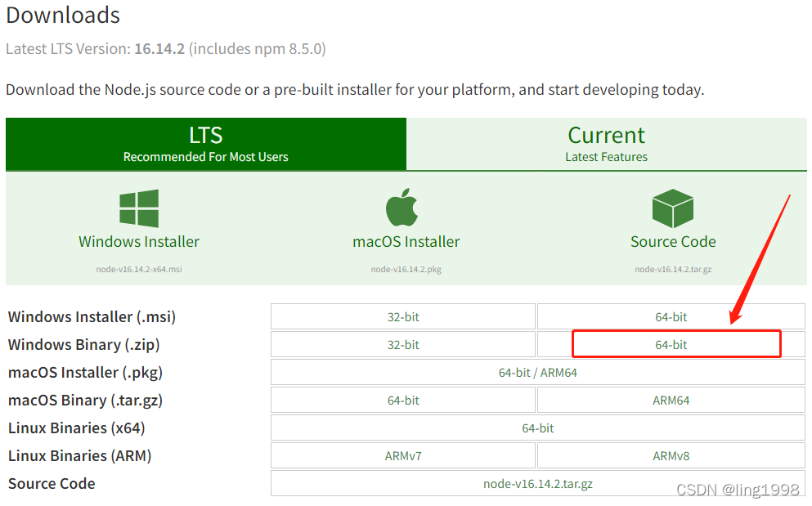
Task: Click the Downloads page heading
Action: pos(63,15)
